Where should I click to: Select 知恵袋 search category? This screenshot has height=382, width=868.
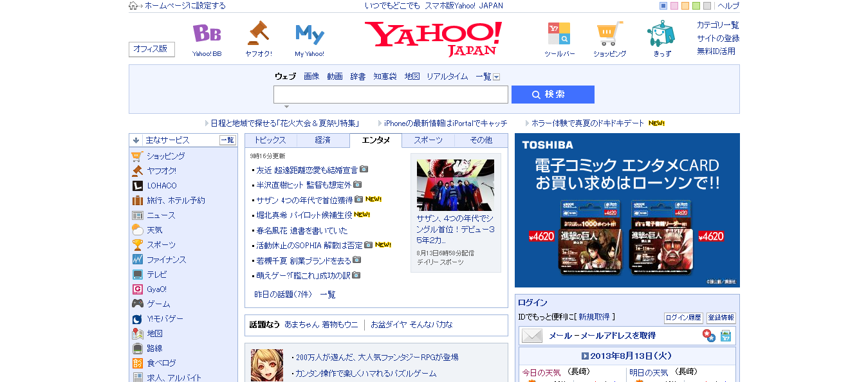pos(385,77)
